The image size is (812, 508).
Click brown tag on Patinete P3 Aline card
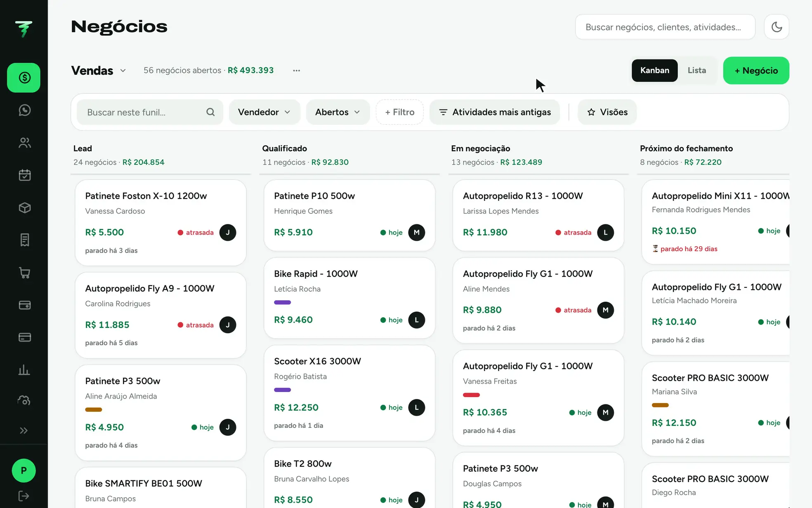pos(93,410)
